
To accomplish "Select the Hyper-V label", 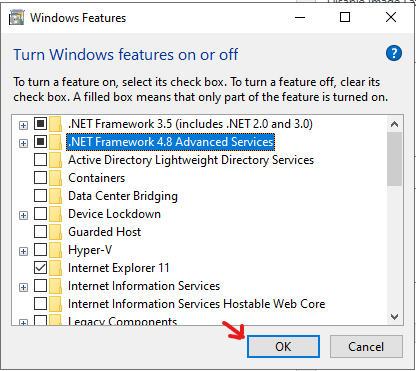I will pyautogui.click(x=90, y=250).
